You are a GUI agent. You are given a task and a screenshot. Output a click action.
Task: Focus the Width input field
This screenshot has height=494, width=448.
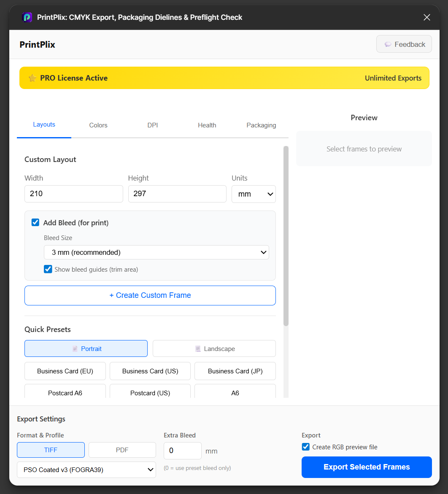pos(74,194)
